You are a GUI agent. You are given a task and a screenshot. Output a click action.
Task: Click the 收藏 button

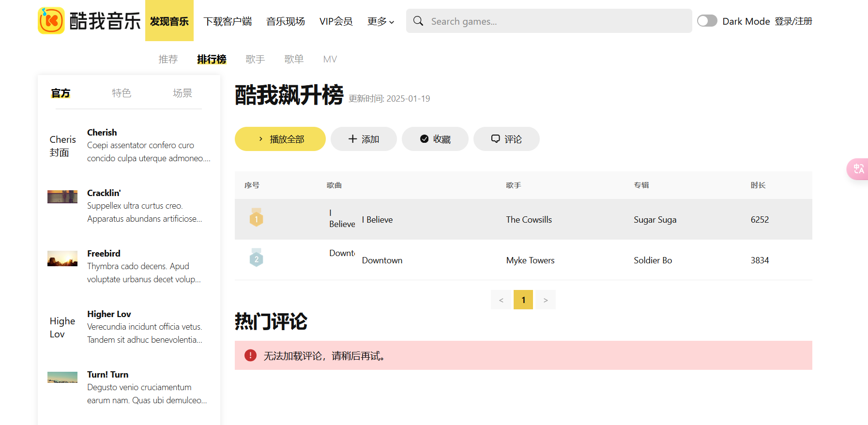point(435,139)
